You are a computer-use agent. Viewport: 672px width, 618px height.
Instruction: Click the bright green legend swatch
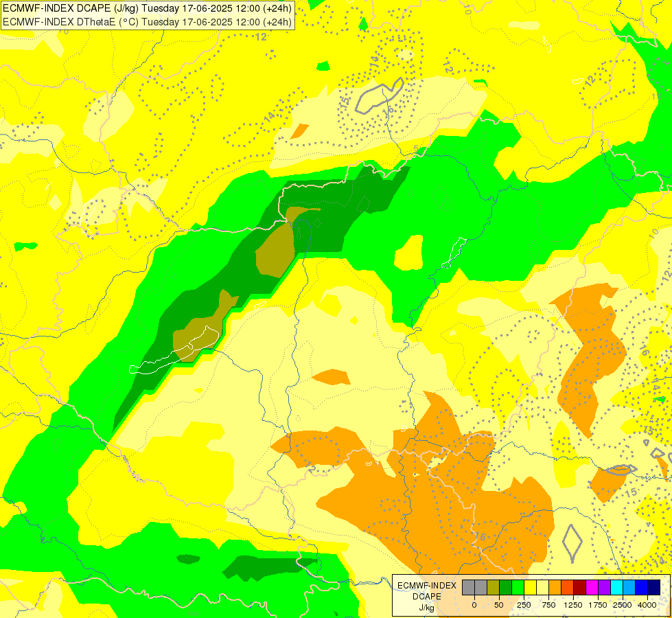pyautogui.click(x=518, y=588)
